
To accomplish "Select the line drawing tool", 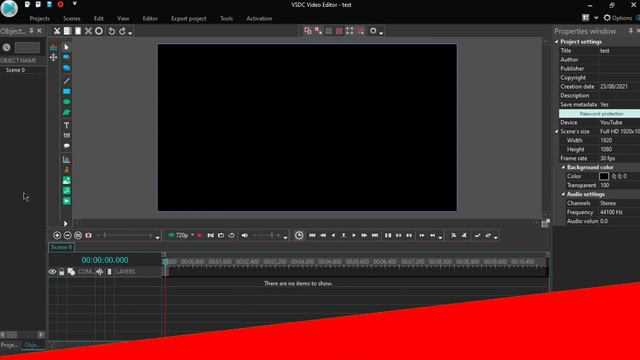I will pos(67,81).
